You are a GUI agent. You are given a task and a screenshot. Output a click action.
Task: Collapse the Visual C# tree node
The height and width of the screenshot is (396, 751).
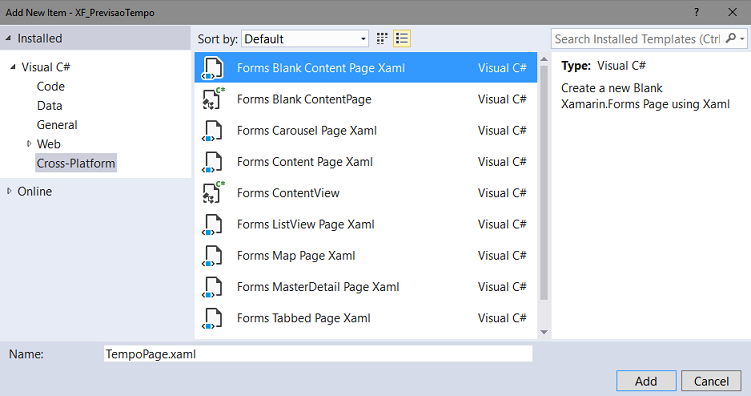pos(13,67)
